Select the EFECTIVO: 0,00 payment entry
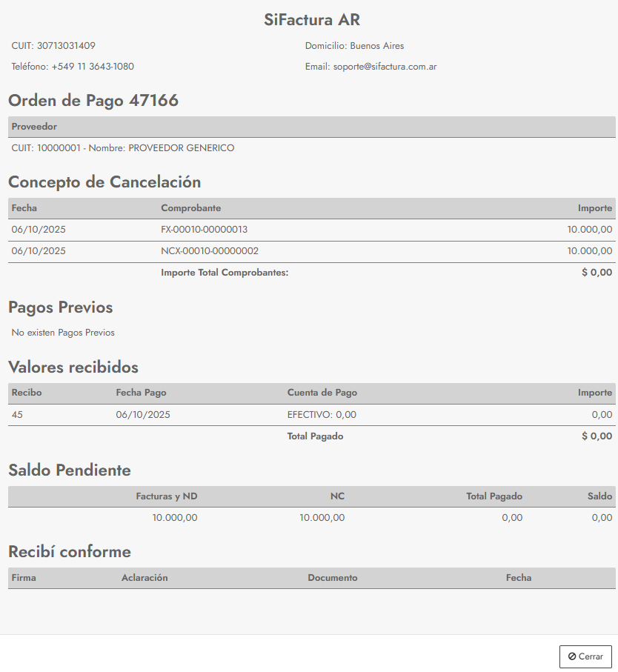 (322, 415)
